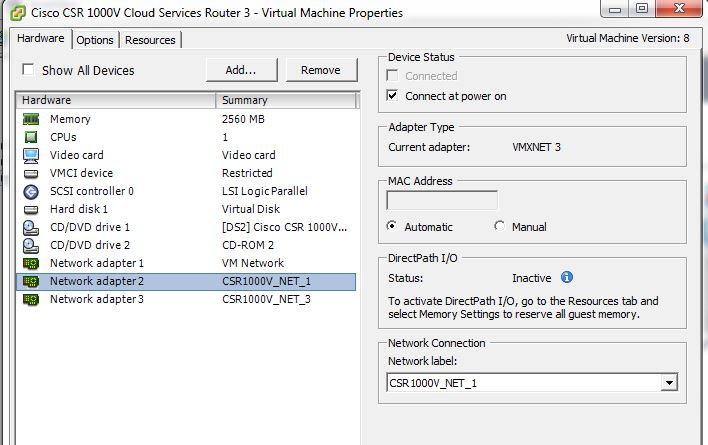Select the SCSI controller 0 row
This screenshot has height=445, width=708.
pyautogui.click(x=186, y=191)
